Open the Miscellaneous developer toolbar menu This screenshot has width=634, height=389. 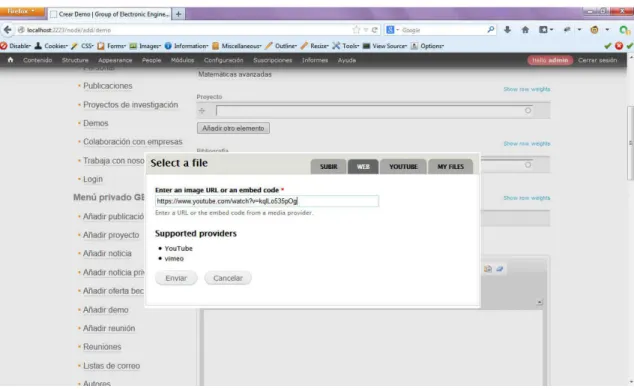pos(237,46)
